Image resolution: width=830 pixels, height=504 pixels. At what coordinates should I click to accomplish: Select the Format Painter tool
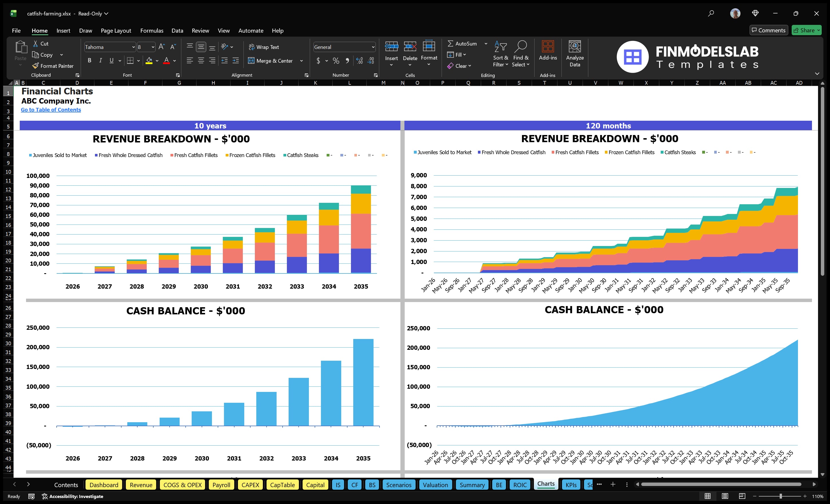[53, 66]
